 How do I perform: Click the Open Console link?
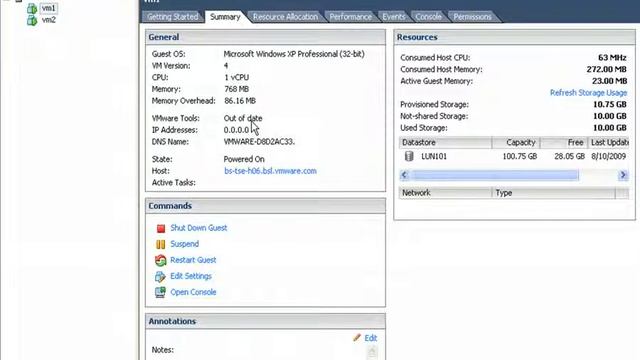click(x=193, y=292)
